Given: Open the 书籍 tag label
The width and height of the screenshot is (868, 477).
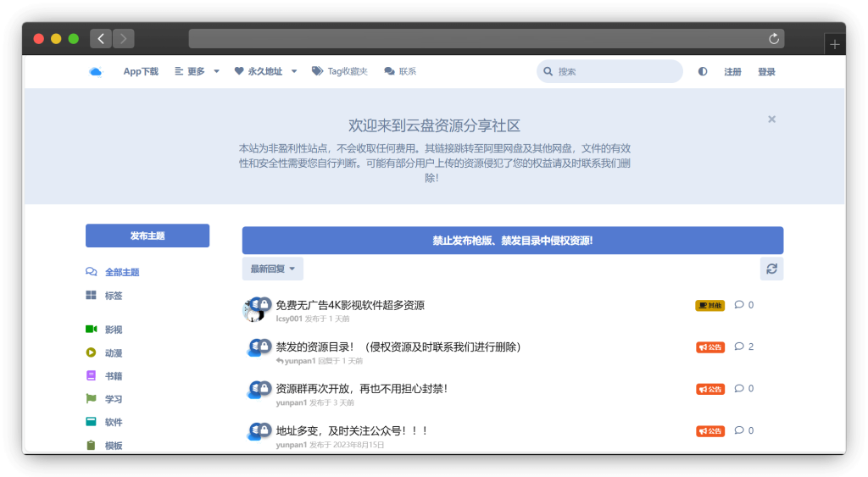Looking at the screenshot, I should click(x=114, y=376).
